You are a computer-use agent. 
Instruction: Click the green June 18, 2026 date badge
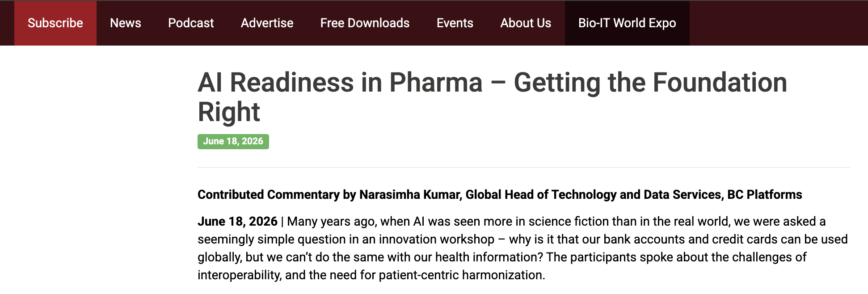pos(233,142)
